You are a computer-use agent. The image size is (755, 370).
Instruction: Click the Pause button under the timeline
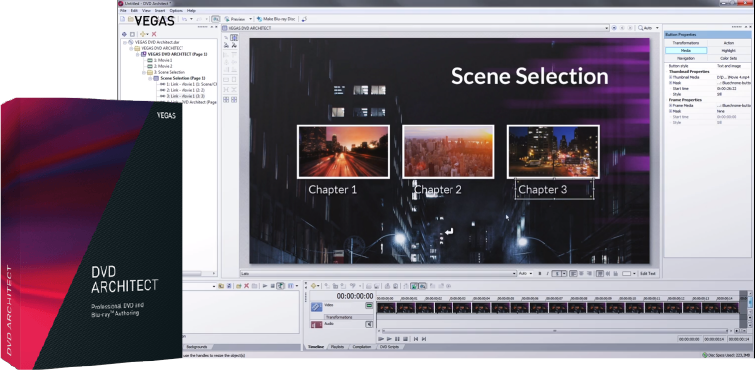(x=397, y=339)
